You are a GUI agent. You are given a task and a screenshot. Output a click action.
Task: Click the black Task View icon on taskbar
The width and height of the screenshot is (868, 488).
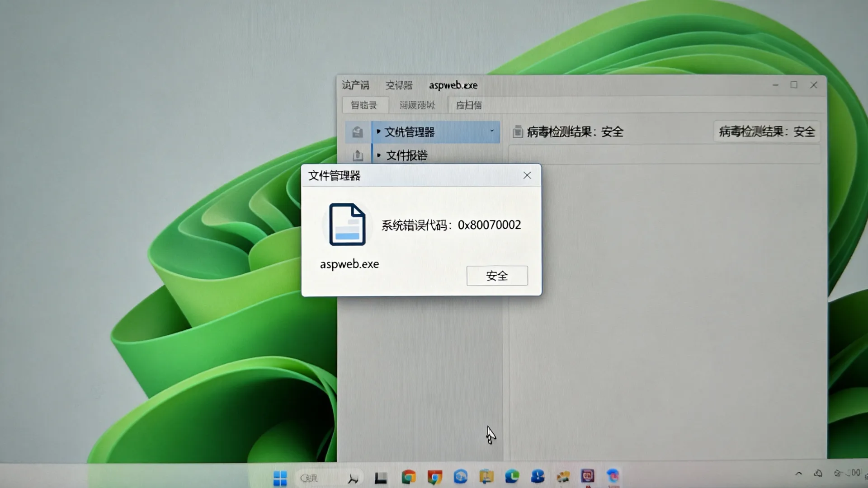381,478
